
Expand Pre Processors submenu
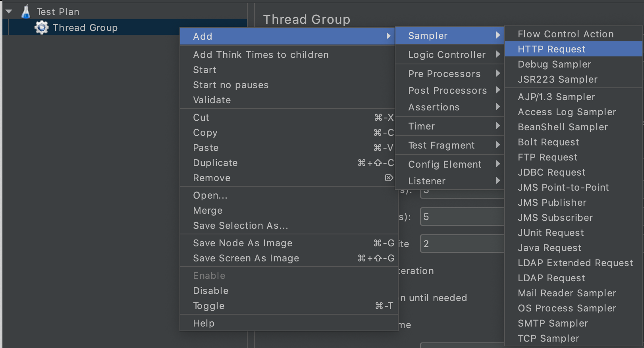point(450,73)
